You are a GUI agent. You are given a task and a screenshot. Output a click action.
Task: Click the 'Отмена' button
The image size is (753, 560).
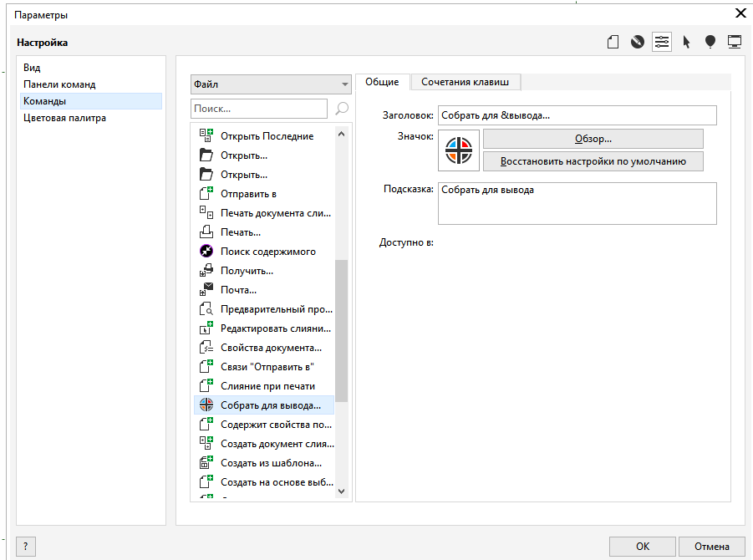[x=712, y=547]
